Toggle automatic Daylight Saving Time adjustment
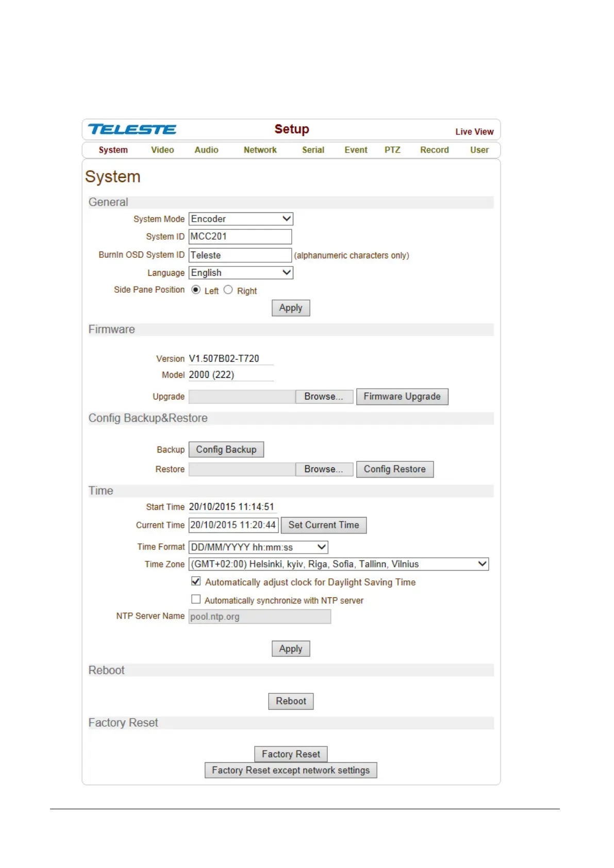The width and height of the screenshot is (614, 868). point(196,581)
